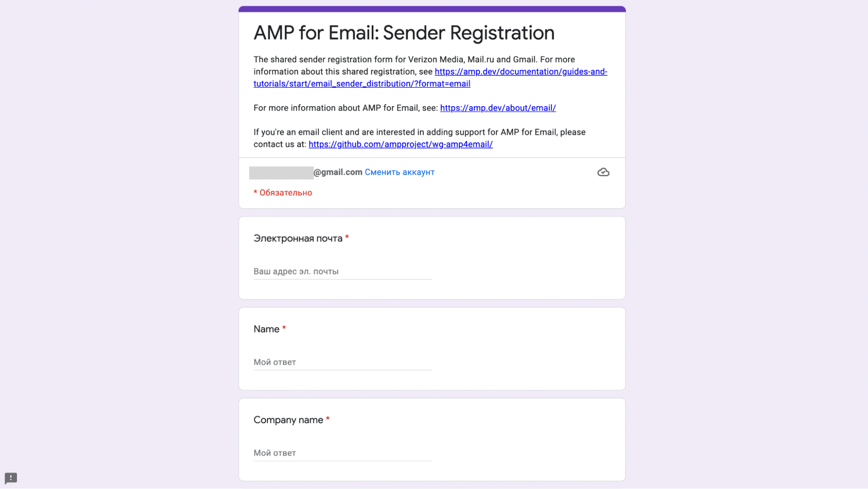868x489 pixels.
Task: Click the error/warning icon at bottom left
Action: pyautogui.click(x=11, y=478)
